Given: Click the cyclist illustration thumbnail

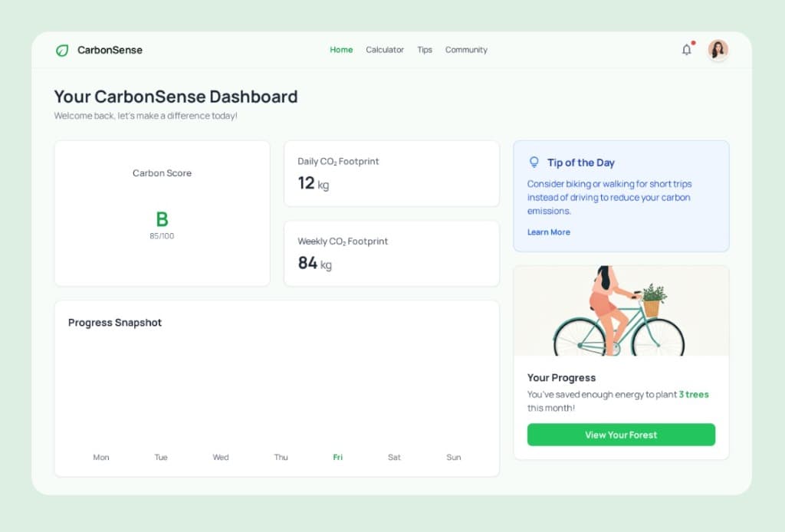Looking at the screenshot, I should [x=621, y=310].
